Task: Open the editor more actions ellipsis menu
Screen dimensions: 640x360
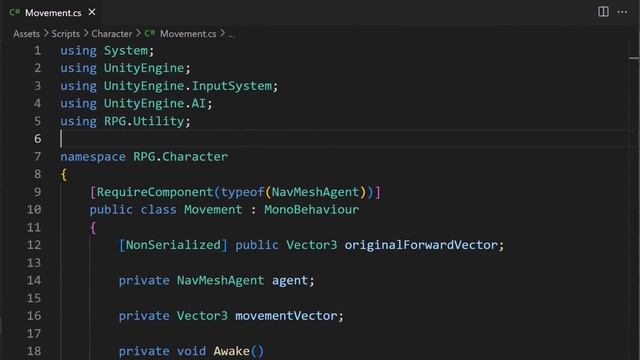Action: pos(622,12)
